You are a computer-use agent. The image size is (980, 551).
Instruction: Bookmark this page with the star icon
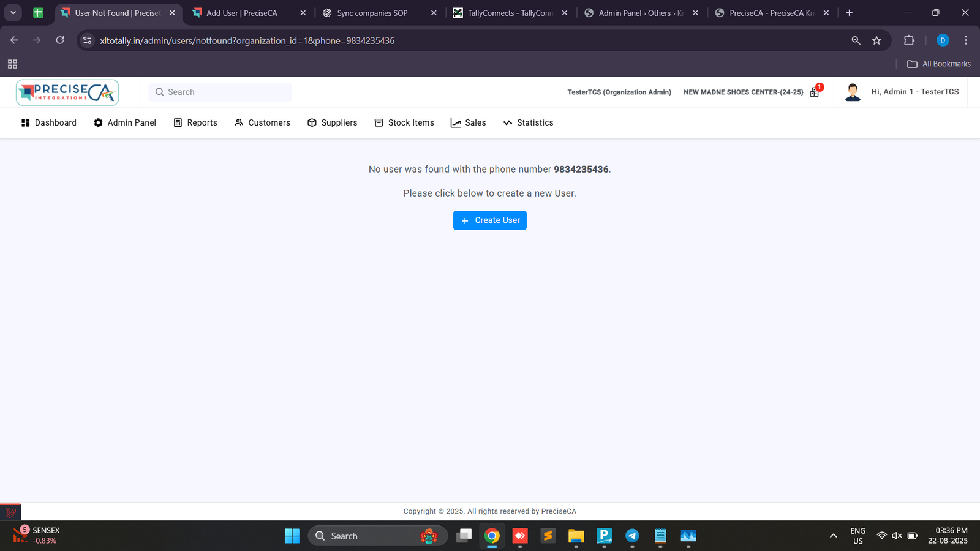pyautogui.click(x=876, y=40)
